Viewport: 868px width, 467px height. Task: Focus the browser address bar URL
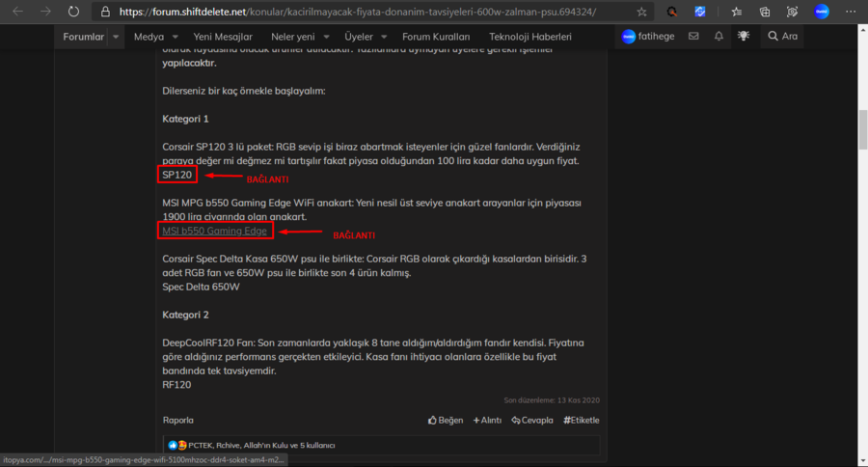click(358, 12)
